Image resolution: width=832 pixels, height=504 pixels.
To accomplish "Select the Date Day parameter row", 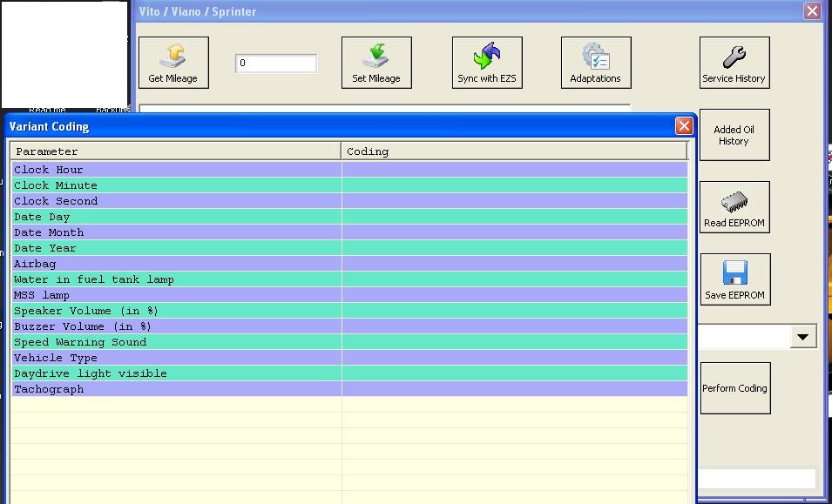I will tap(349, 217).
